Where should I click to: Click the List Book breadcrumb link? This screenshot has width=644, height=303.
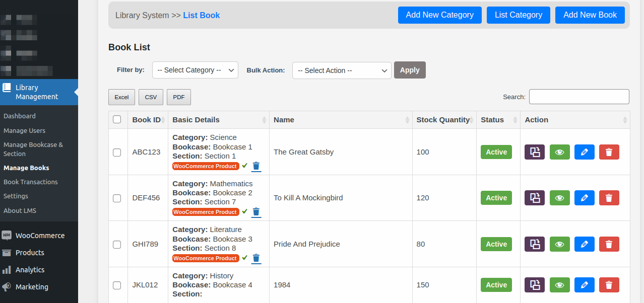pos(202,15)
